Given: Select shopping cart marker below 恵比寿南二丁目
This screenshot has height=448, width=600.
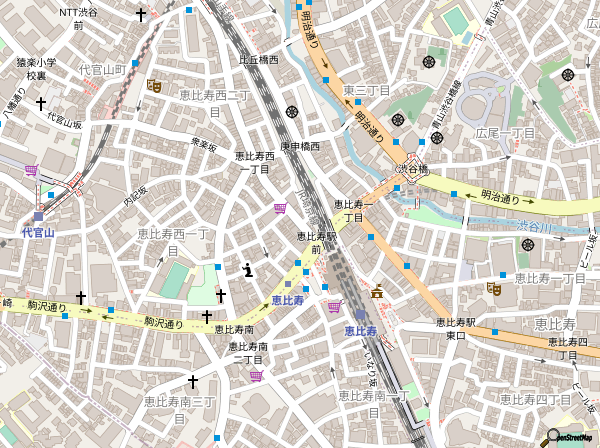Looking at the screenshot, I should 256,376.
